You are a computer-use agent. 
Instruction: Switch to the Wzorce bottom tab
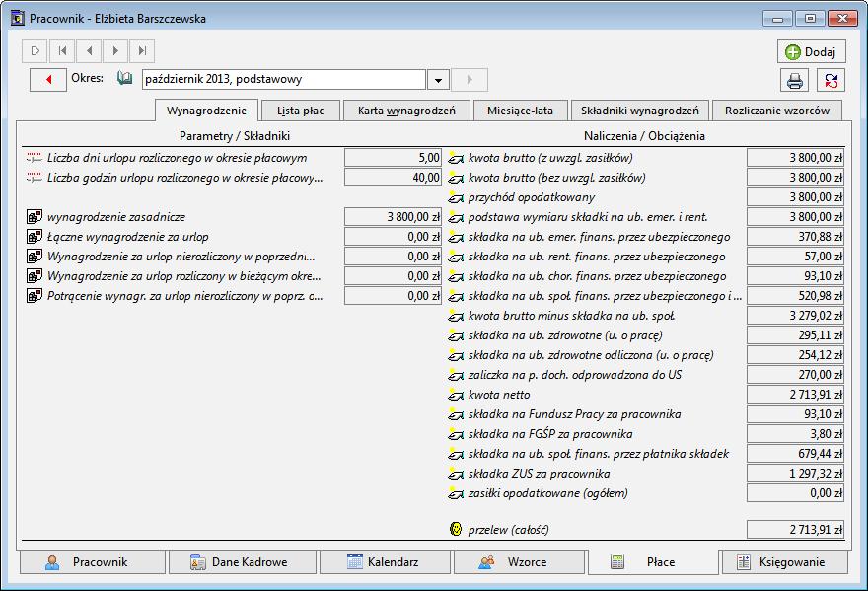(x=519, y=562)
